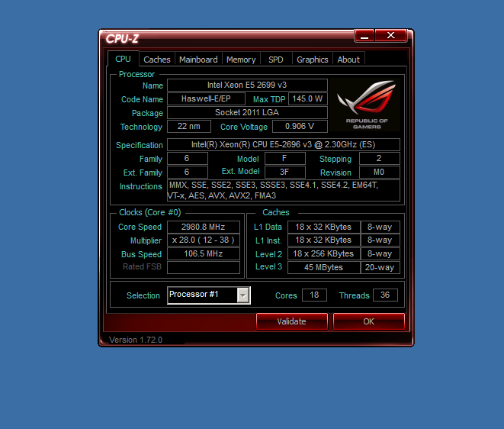The height and width of the screenshot is (429, 504).
Task: Go to the SPD tab
Action: pos(276,60)
